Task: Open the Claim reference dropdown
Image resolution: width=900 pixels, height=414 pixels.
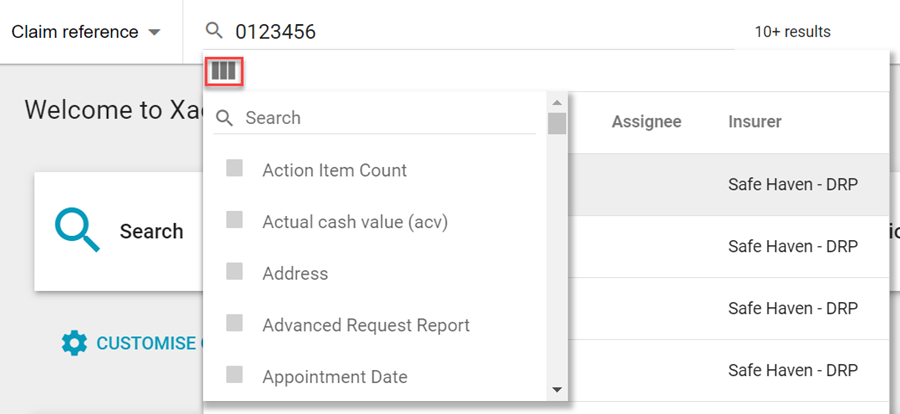Action: point(86,32)
